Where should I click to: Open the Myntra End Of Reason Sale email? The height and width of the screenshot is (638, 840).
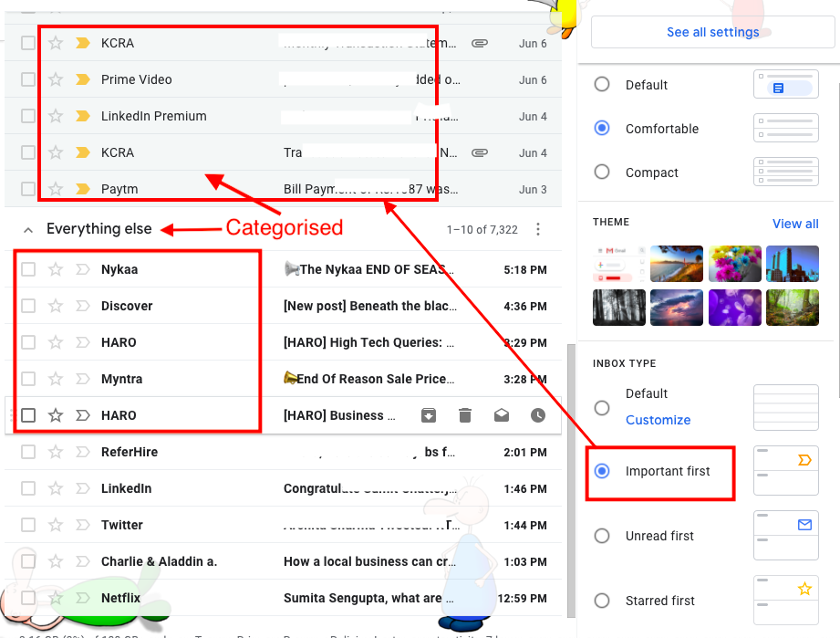click(283, 379)
